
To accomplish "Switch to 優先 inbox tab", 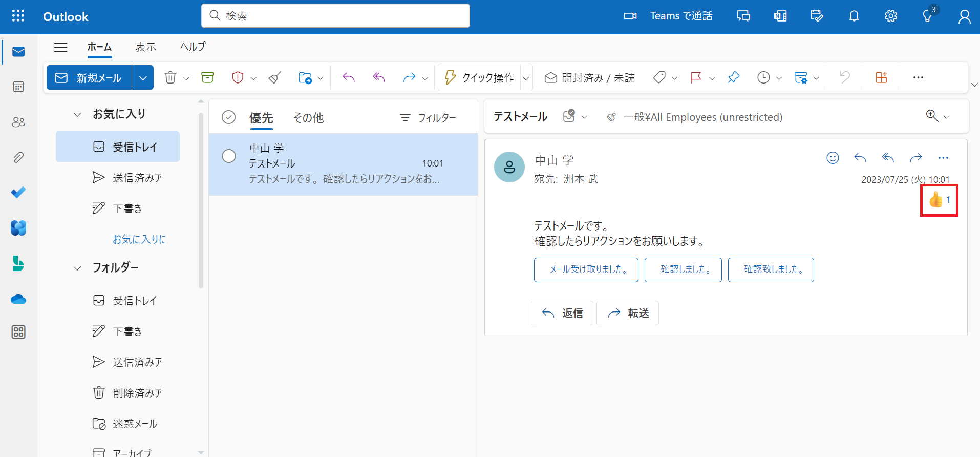I will coord(261,118).
